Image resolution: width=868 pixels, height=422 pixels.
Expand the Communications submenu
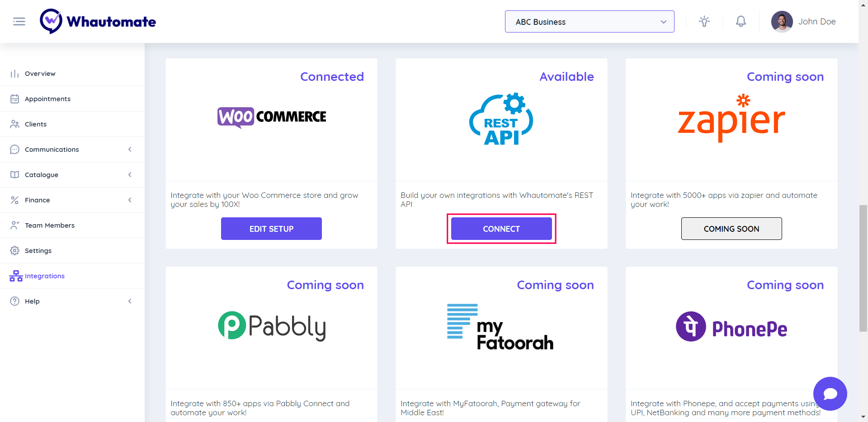tap(130, 150)
